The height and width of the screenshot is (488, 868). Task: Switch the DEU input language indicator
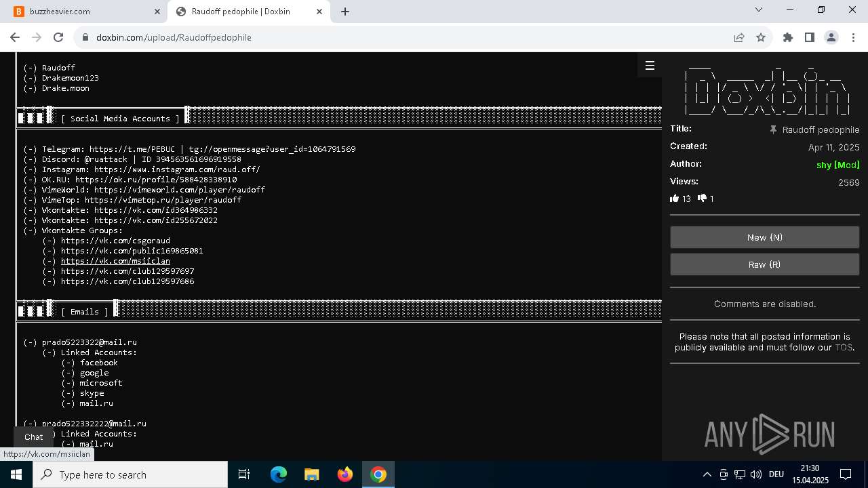[x=776, y=474]
